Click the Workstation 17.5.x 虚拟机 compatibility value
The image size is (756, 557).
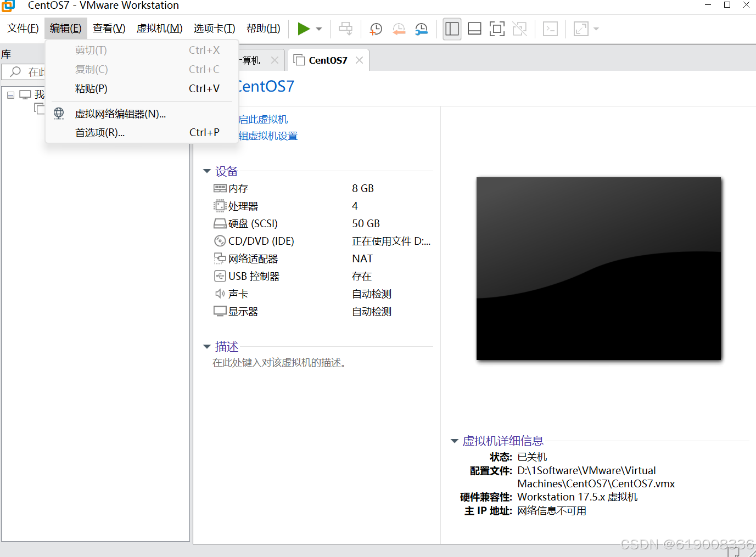578,497
